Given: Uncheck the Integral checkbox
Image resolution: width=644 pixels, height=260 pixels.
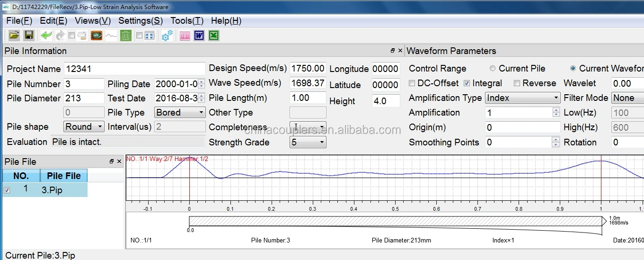Looking at the screenshot, I should tap(467, 83).
